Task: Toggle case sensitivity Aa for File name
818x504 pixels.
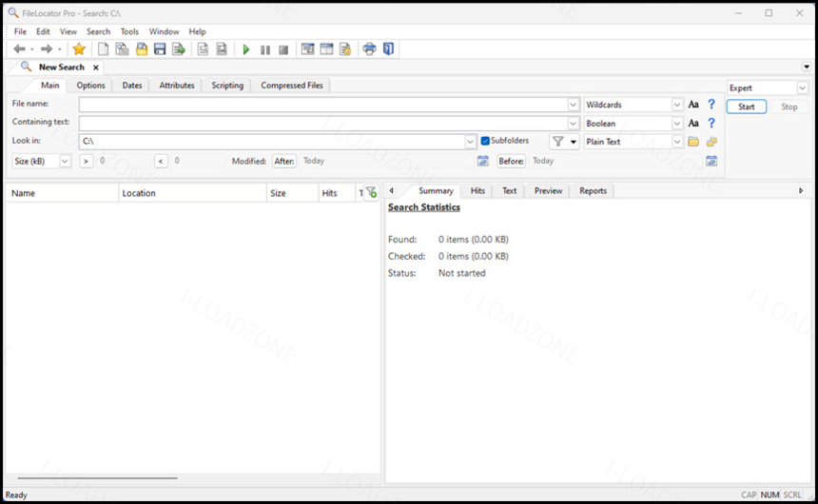Action: (693, 105)
